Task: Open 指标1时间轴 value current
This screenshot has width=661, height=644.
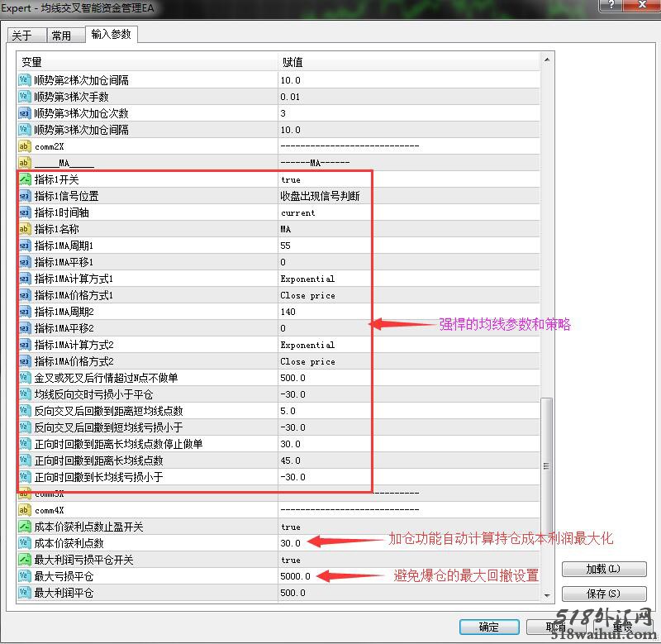Action: (298, 212)
